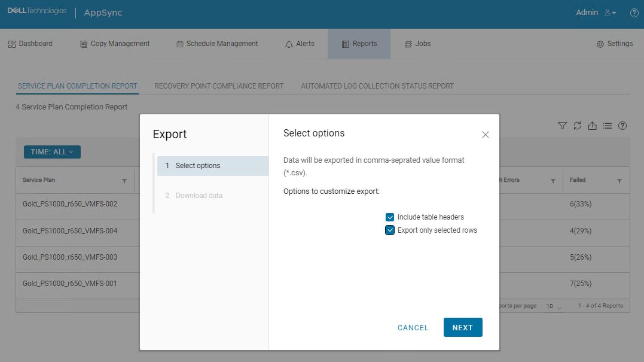Disable Export only selected rows
The height and width of the screenshot is (362, 644).
(390, 230)
